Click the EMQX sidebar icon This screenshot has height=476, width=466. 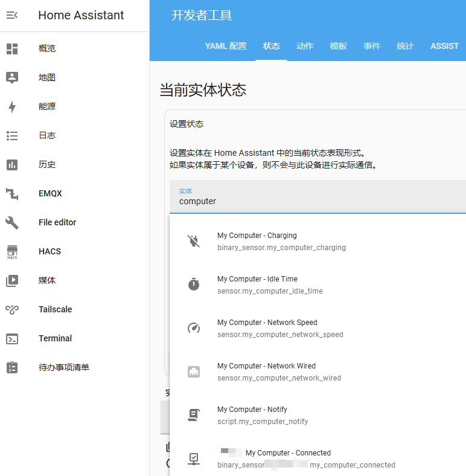12,194
